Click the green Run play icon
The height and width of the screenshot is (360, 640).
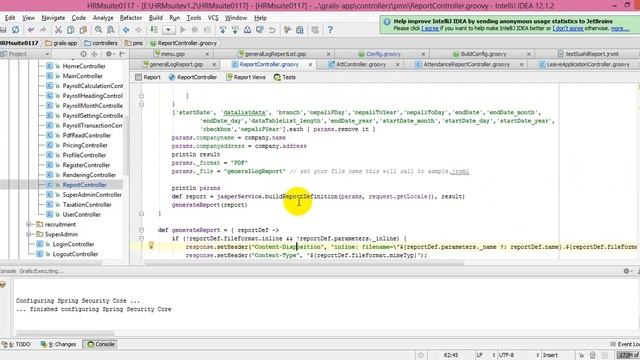tap(182, 30)
